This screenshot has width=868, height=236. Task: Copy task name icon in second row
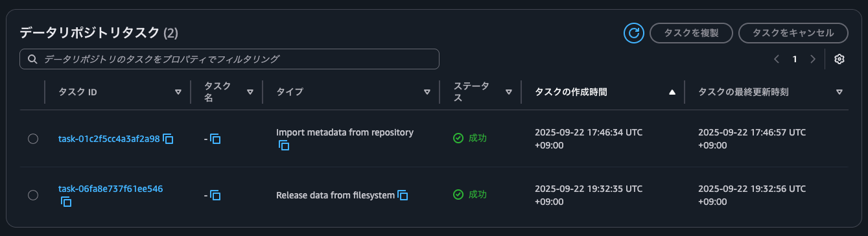point(216,195)
